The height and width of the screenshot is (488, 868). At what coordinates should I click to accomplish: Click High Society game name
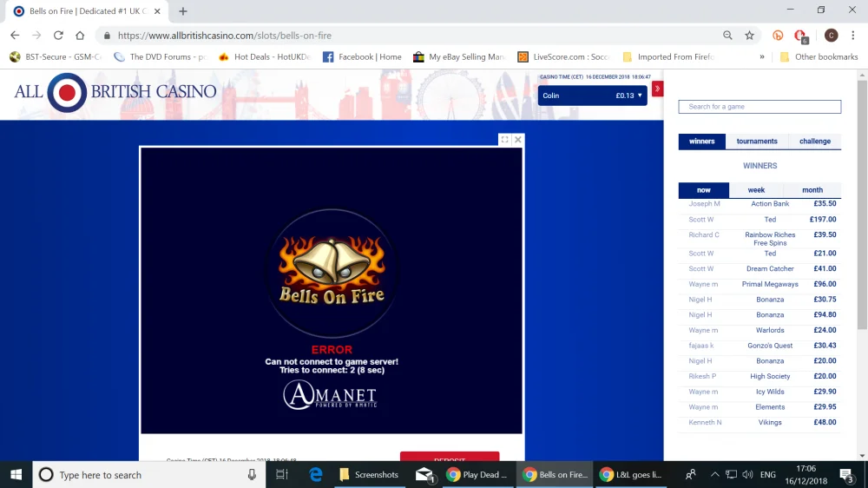(770, 376)
